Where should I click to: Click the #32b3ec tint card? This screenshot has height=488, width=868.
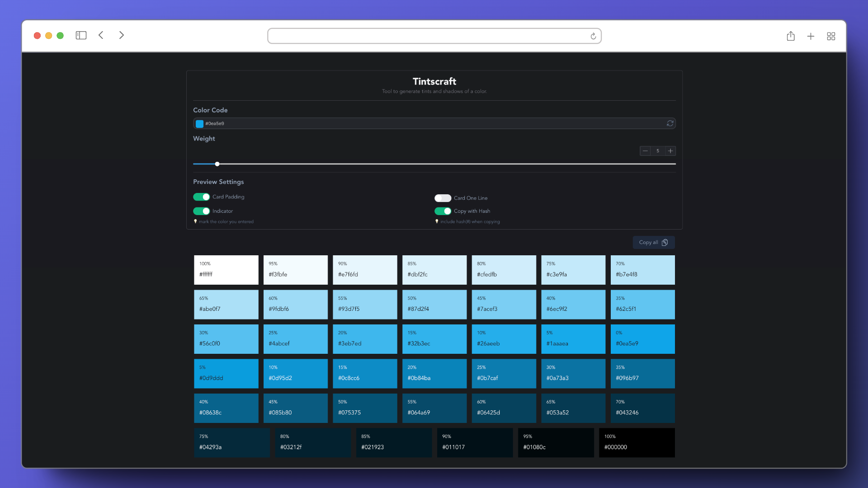click(434, 339)
